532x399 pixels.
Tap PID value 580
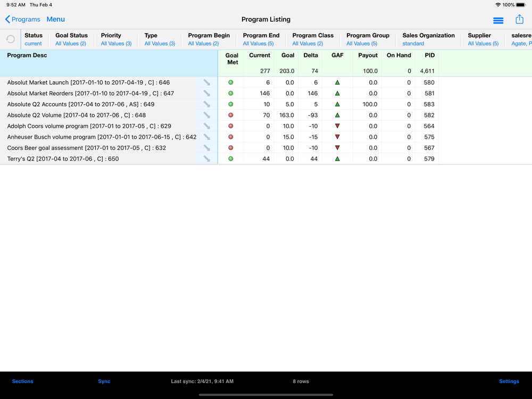click(429, 82)
